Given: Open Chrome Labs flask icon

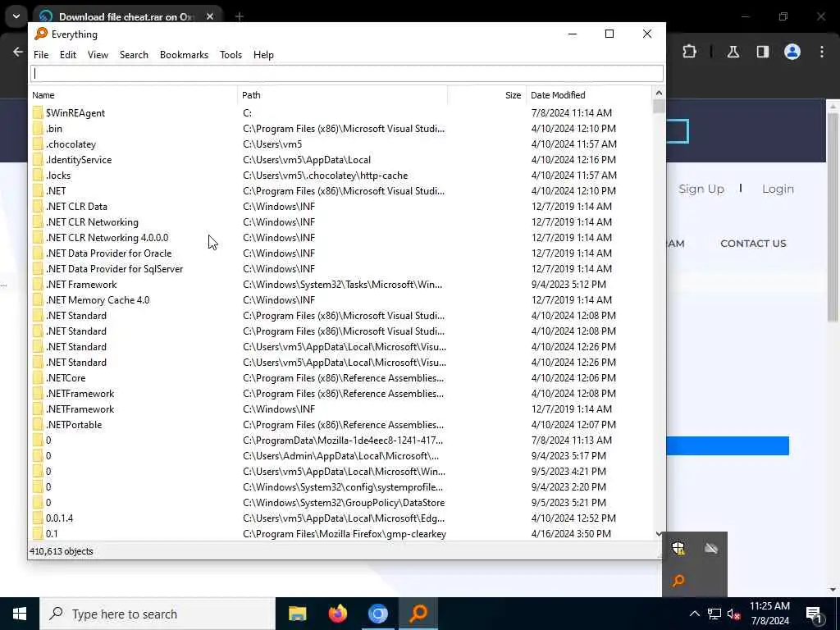Looking at the screenshot, I should [x=733, y=52].
